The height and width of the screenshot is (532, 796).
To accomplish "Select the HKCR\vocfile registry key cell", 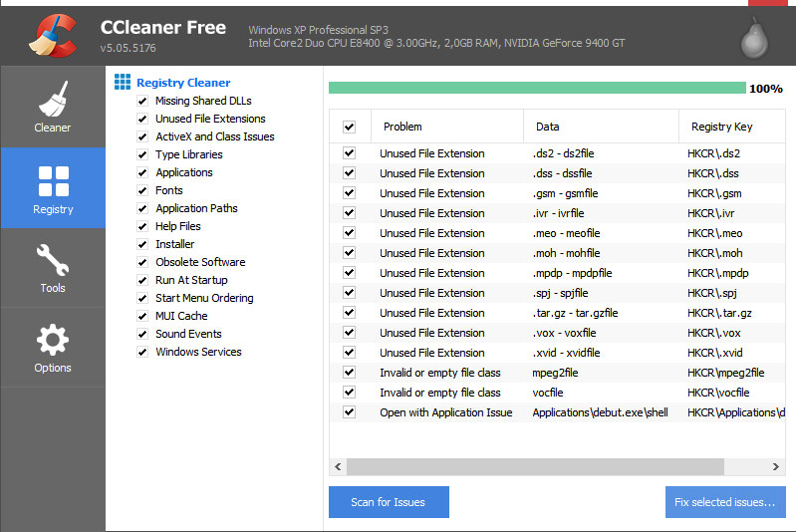I will pos(718,393).
